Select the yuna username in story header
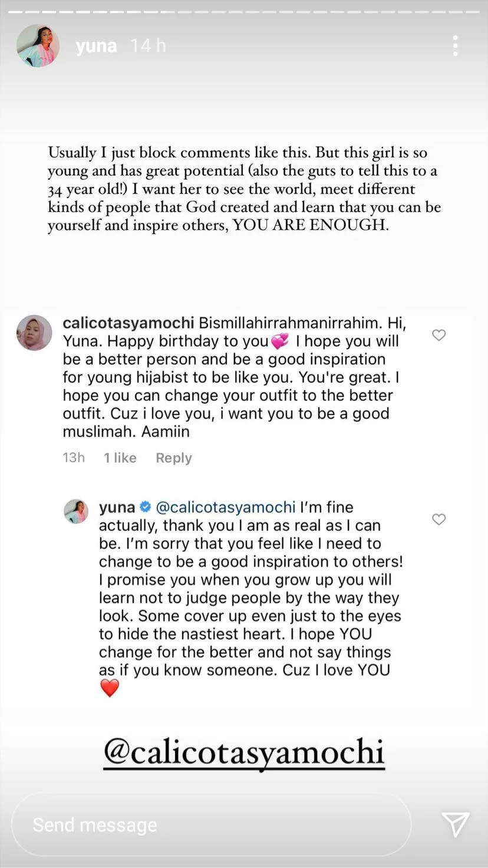Image resolution: width=488 pixels, height=868 pixels. (96, 46)
